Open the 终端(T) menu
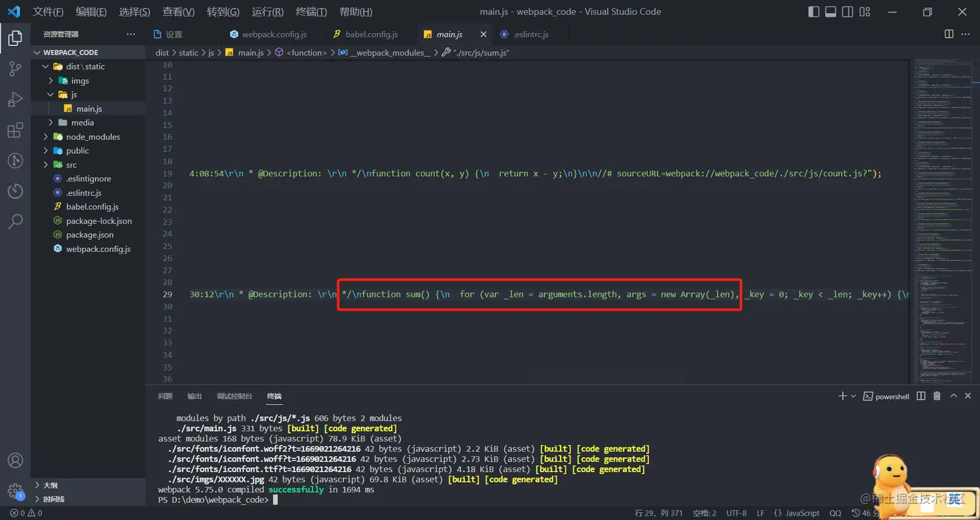Screen dimensions: 980x520 (x=312, y=12)
